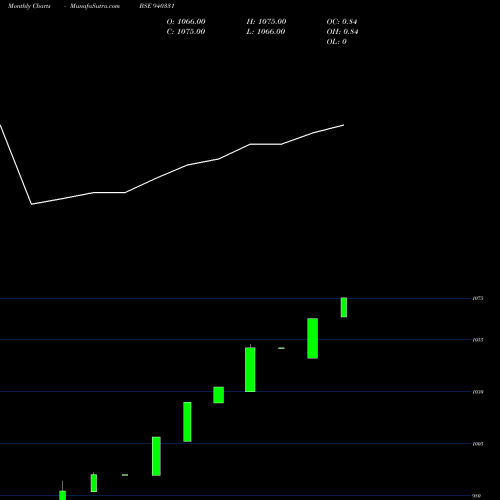Click the 'L: 1066.00' low value
The width and height of the screenshot is (500, 500).
coord(266,32)
